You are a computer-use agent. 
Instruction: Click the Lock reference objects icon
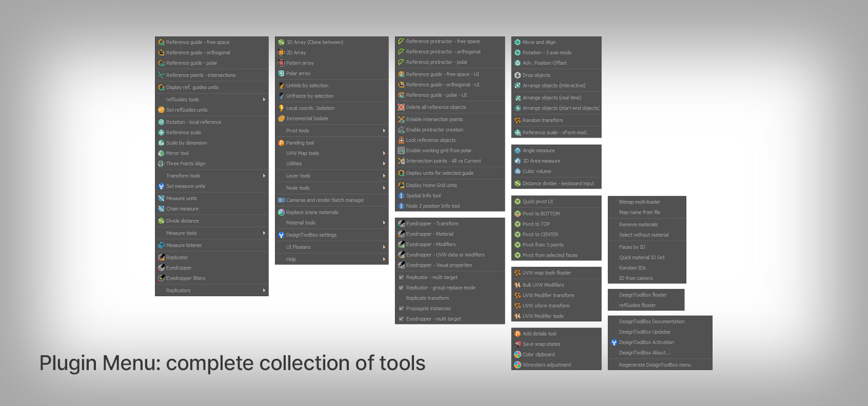point(401,140)
